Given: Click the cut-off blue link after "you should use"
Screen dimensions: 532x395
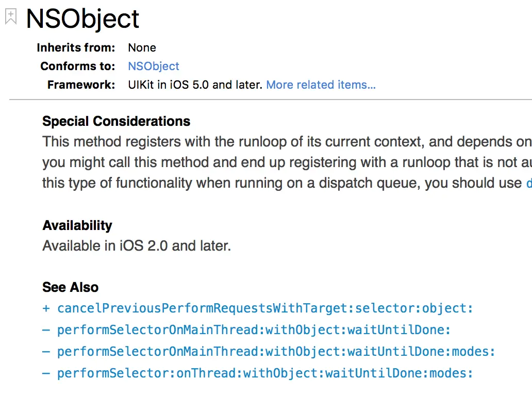Looking at the screenshot, I should click(x=529, y=183).
